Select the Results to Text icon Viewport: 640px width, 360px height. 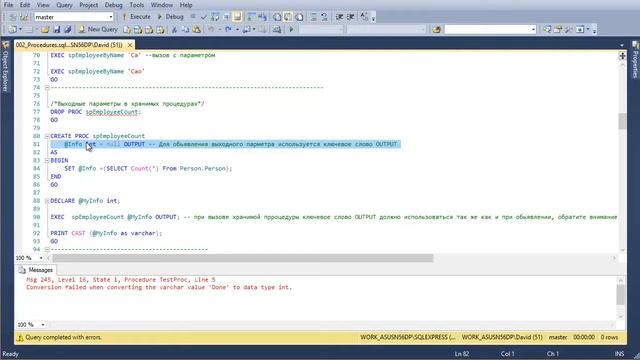pyautogui.click(x=277, y=17)
